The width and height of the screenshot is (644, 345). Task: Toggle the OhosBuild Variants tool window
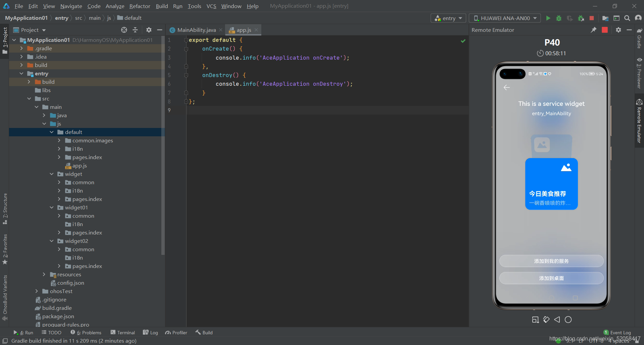pyautogui.click(x=5, y=297)
